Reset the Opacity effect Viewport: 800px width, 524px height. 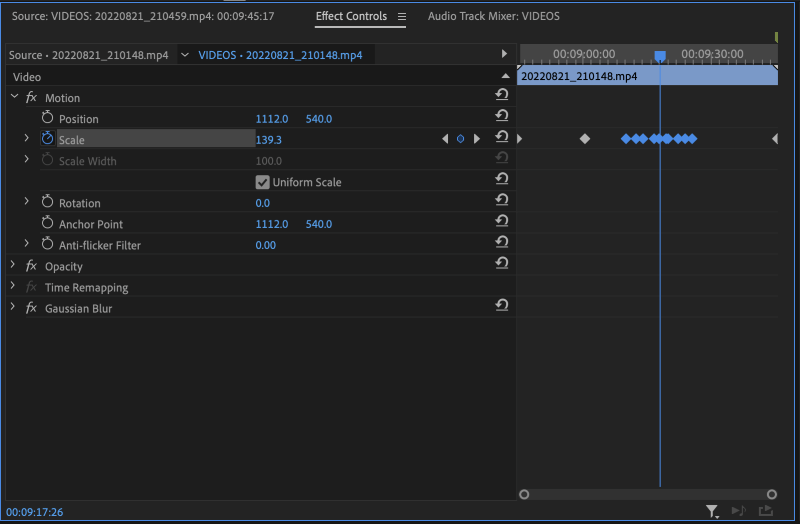point(502,263)
